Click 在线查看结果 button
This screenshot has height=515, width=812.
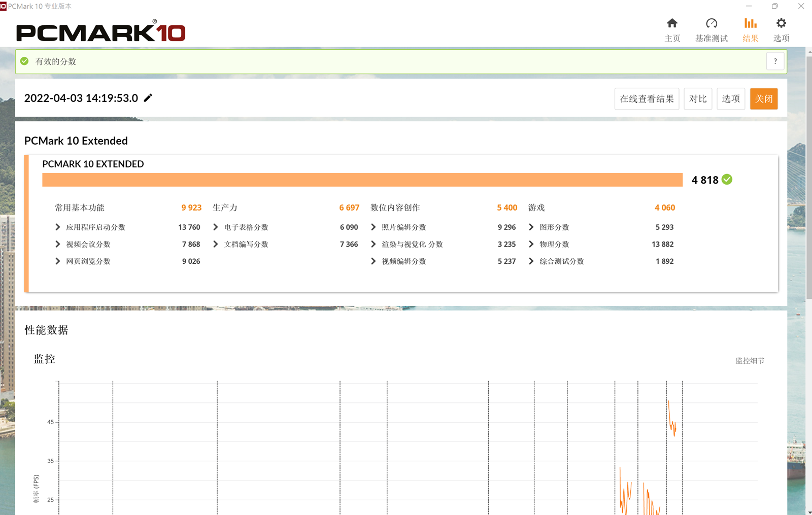(x=647, y=99)
